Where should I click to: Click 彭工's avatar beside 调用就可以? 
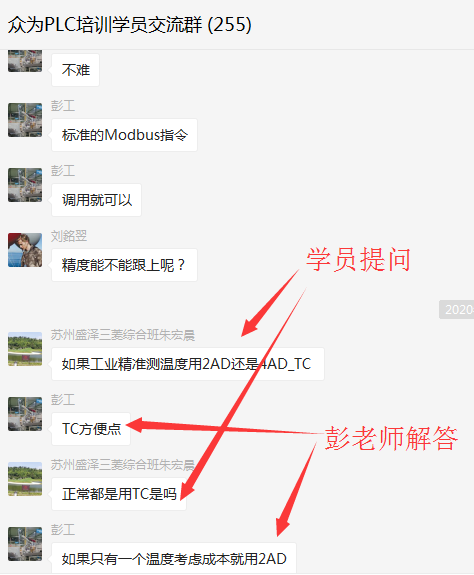point(25,185)
